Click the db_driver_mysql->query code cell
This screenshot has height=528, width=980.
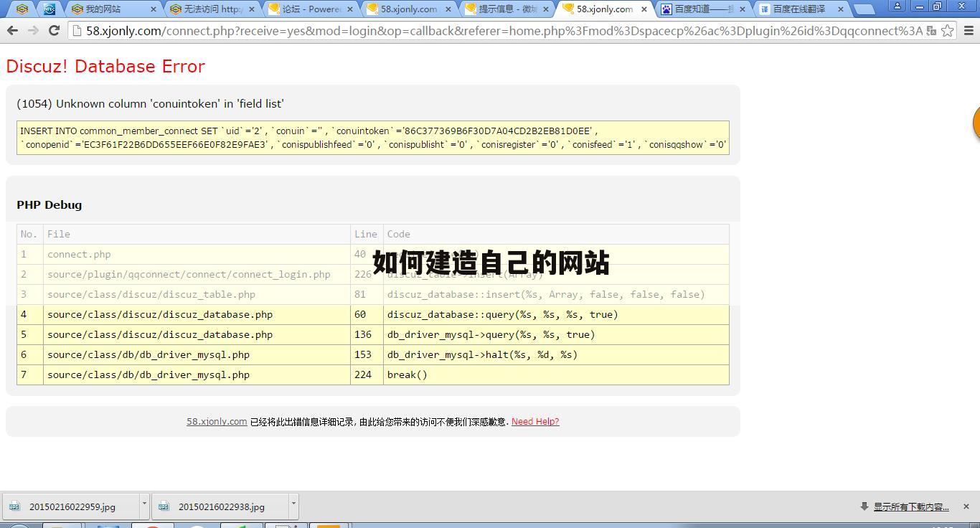pos(556,334)
